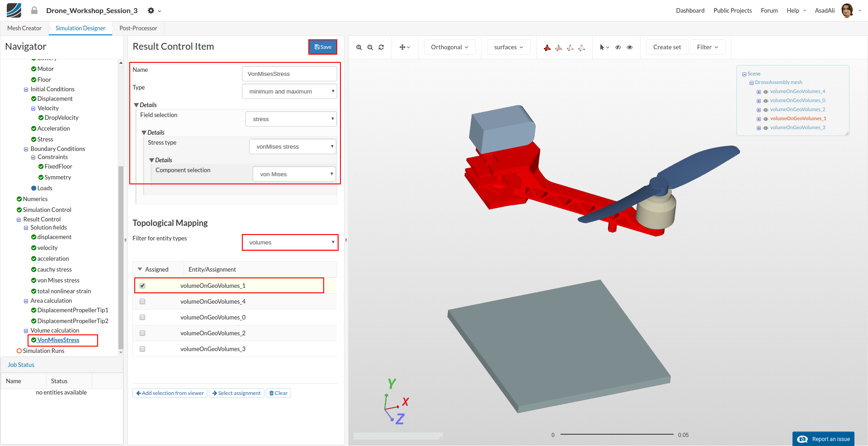Open the move/pan arrows tool menu
The width and height of the screenshot is (868, 446).
pos(405,47)
